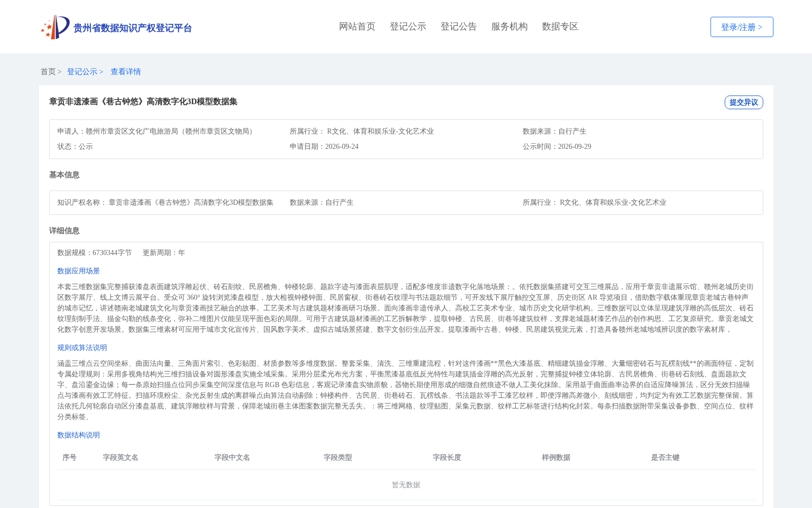The height and width of the screenshot is (508, 812).
Task: Click the 字段英文名 column header
Action: point(121,457)
